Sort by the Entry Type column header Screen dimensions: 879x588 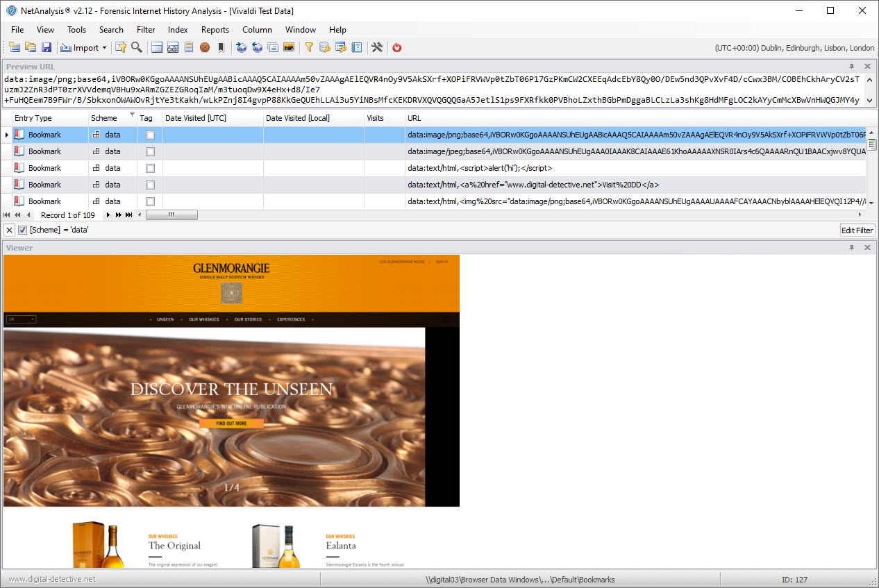pos(50,118)
